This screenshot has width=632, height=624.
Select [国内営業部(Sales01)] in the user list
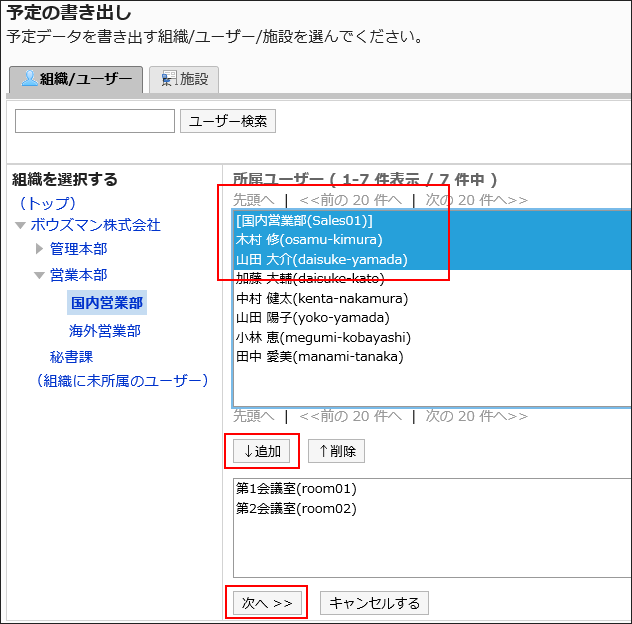coord(432,220)
